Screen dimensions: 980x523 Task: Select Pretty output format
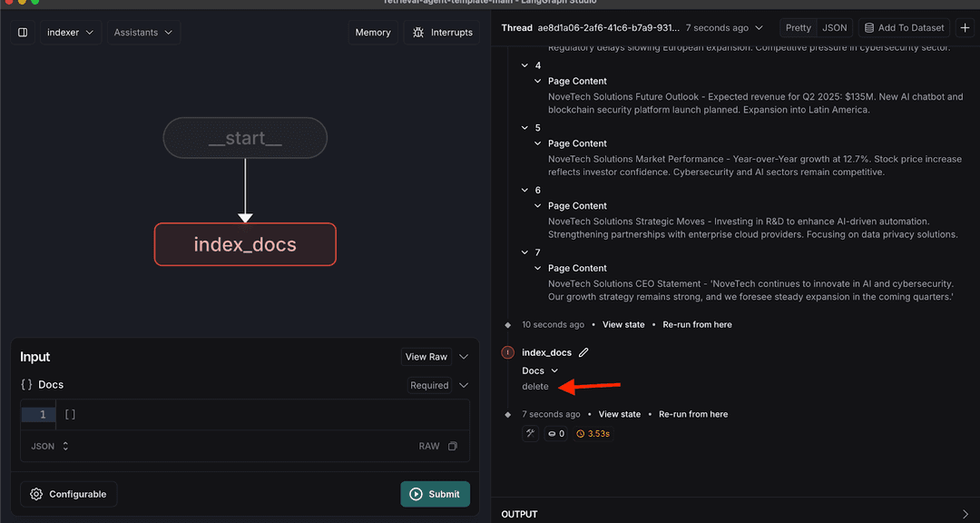pyautogui.click(x=798, y=27)
